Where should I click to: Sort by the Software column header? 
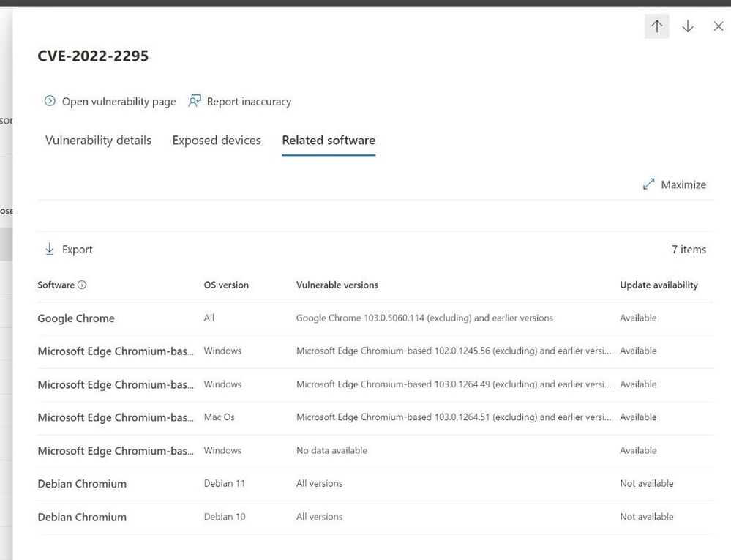click(56, 285)
